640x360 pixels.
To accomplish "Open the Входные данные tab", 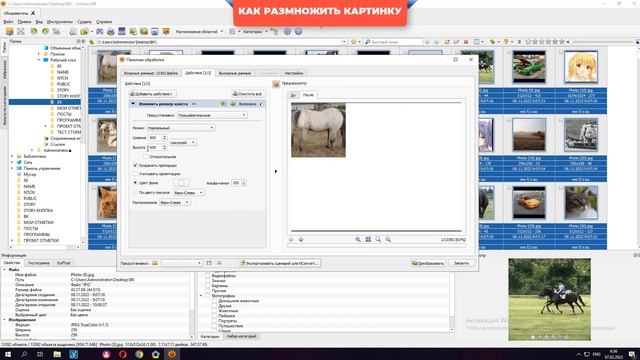I will point(151,73).
